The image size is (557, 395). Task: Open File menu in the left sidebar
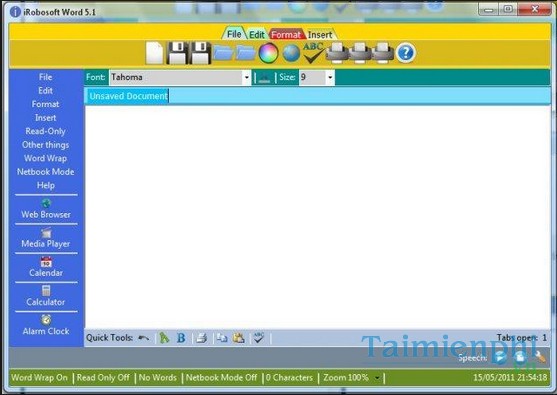coord(45,77)
